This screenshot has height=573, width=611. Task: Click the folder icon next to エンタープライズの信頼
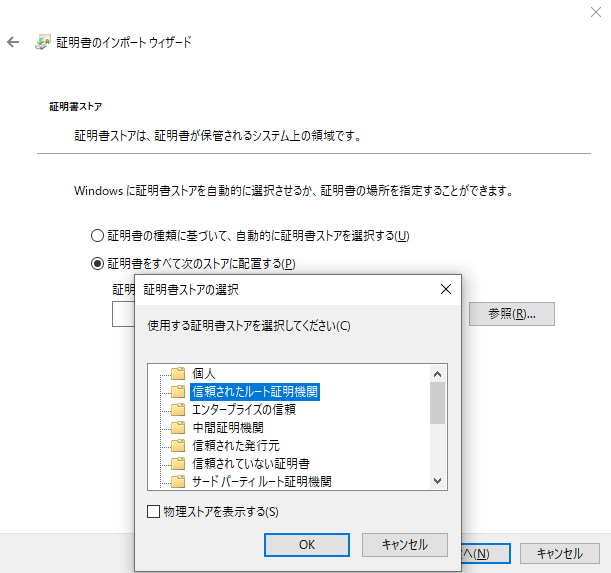[178, 409]
